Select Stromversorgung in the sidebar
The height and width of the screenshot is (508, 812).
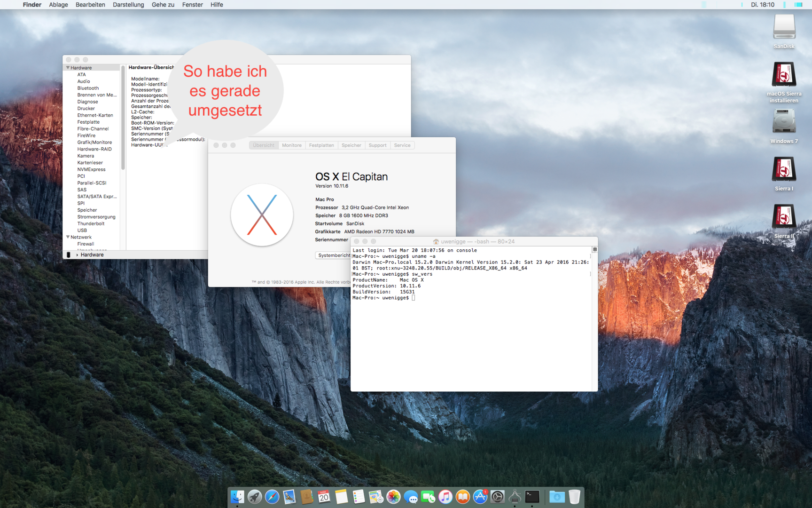96,217
